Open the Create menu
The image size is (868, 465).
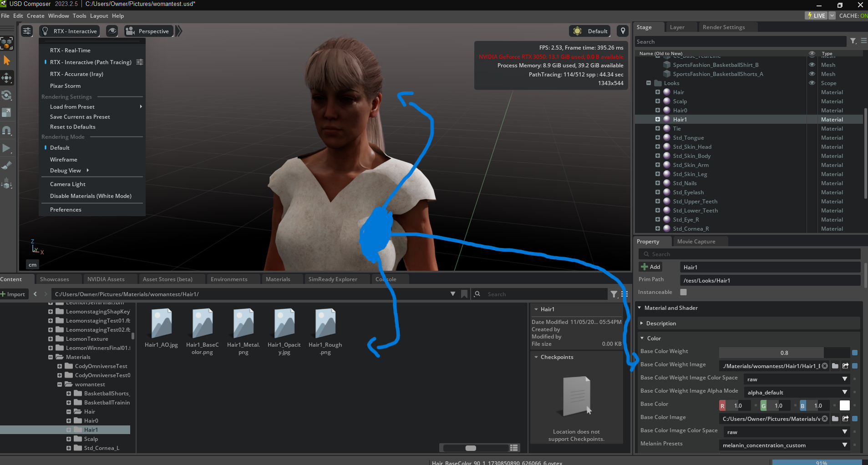point(36,15)
